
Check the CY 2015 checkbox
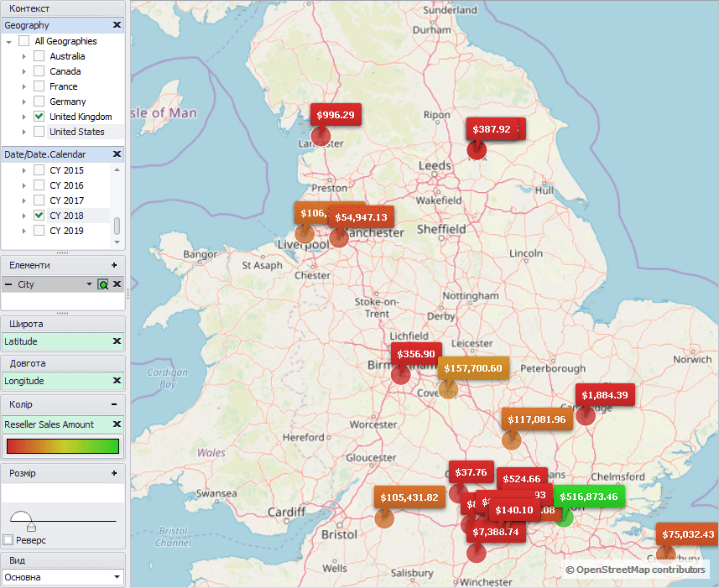click(39, 170)
